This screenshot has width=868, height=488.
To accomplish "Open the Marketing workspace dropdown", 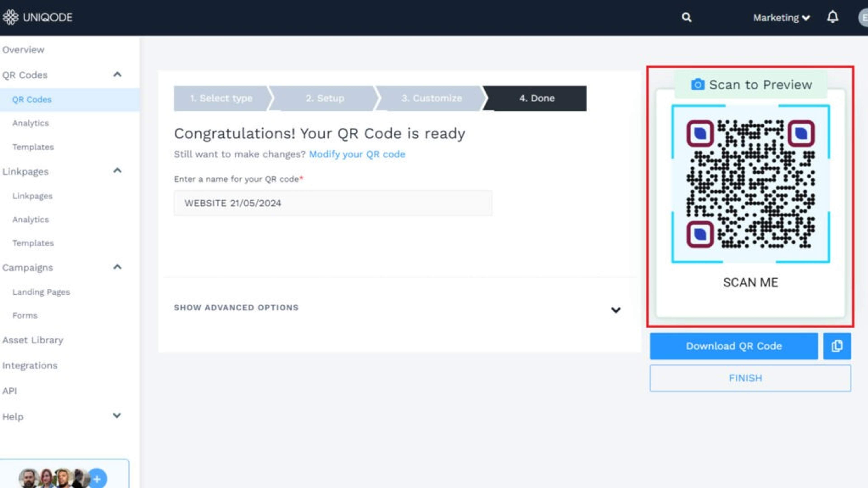I will click(781, 18).
